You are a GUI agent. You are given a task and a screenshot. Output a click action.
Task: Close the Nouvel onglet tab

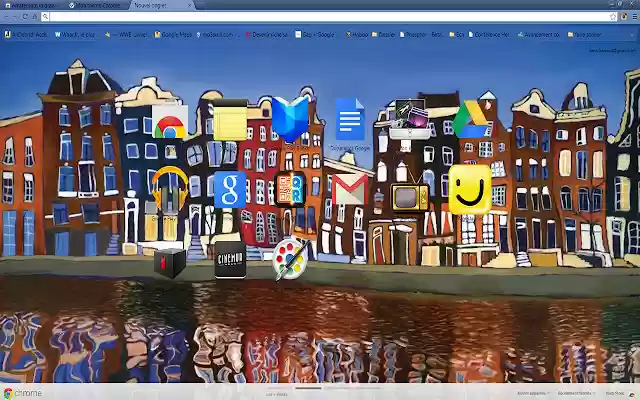(x=189, y=6)
